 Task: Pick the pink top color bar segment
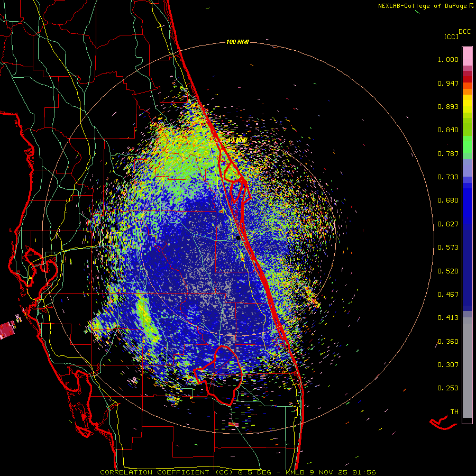(x=467, y=56)
